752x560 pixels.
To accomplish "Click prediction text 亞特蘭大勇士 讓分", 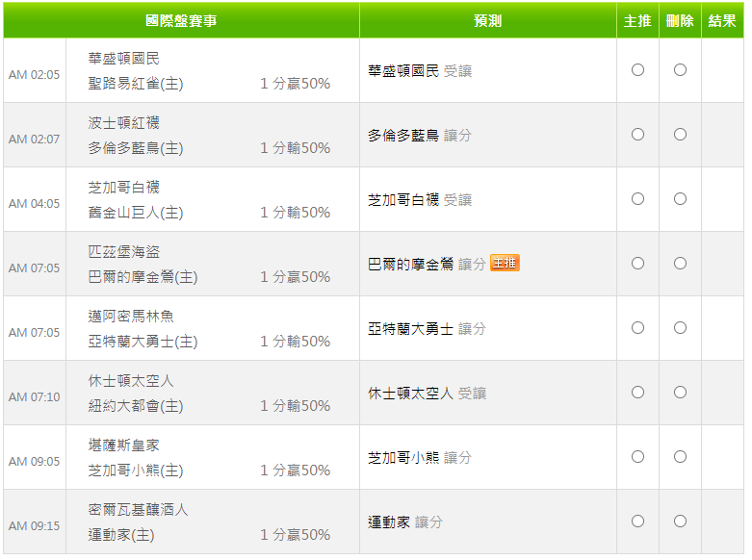I will 427,329.
